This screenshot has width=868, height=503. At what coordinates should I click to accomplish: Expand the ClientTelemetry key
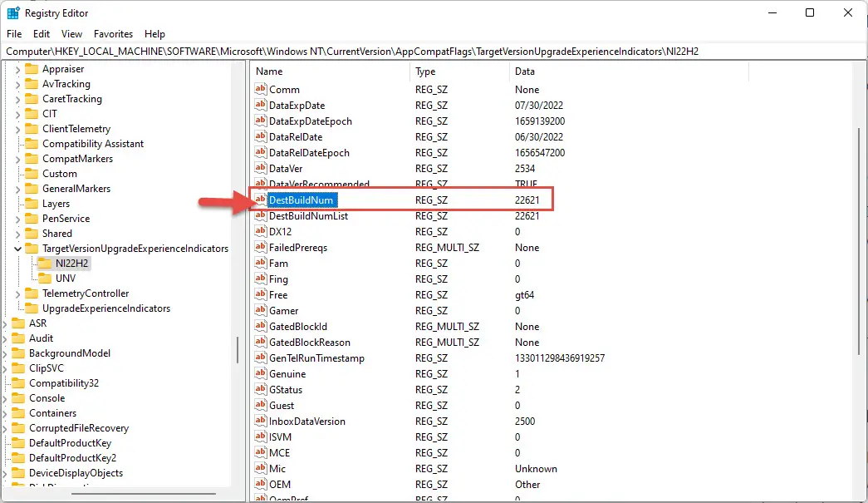tap(17, 129)
